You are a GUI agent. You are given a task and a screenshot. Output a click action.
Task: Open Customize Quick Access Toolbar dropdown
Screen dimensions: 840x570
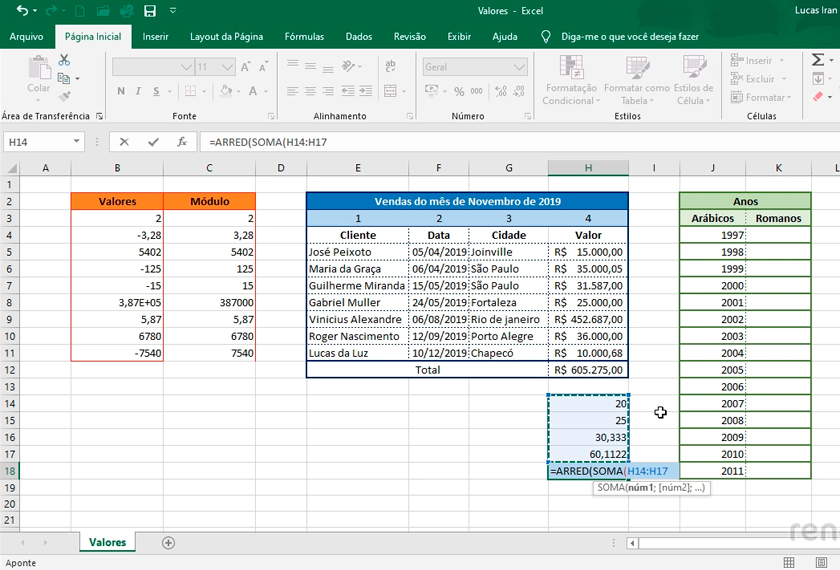point(174,11)
